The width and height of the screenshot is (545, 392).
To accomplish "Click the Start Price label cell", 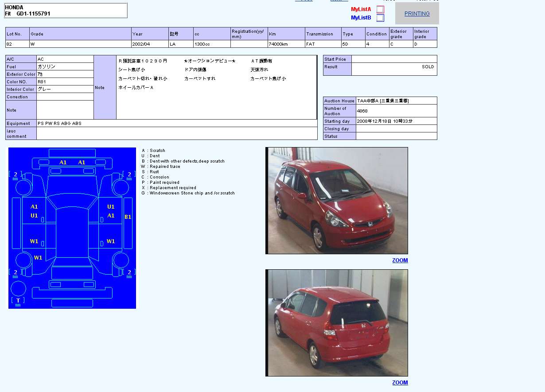I will click(337, 59).
